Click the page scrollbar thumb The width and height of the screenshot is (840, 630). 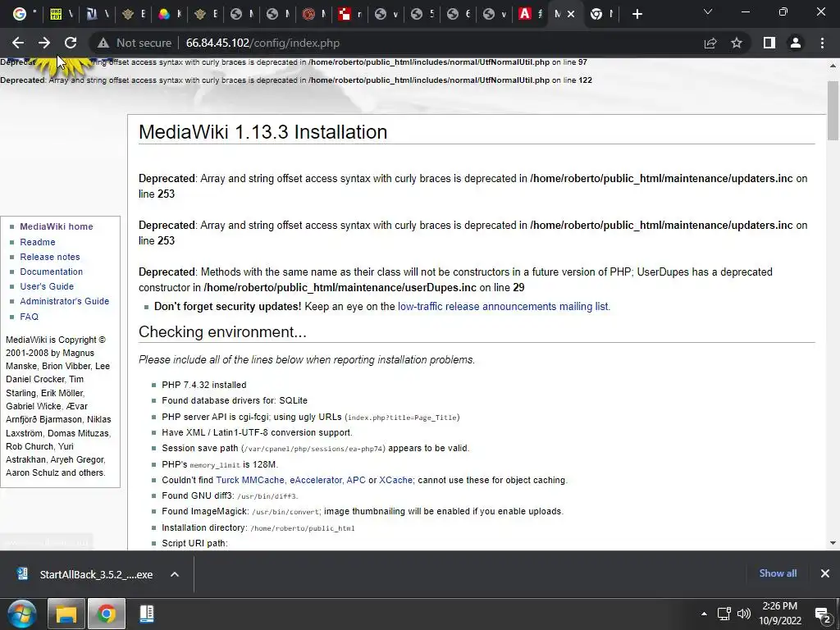[833, 111]
